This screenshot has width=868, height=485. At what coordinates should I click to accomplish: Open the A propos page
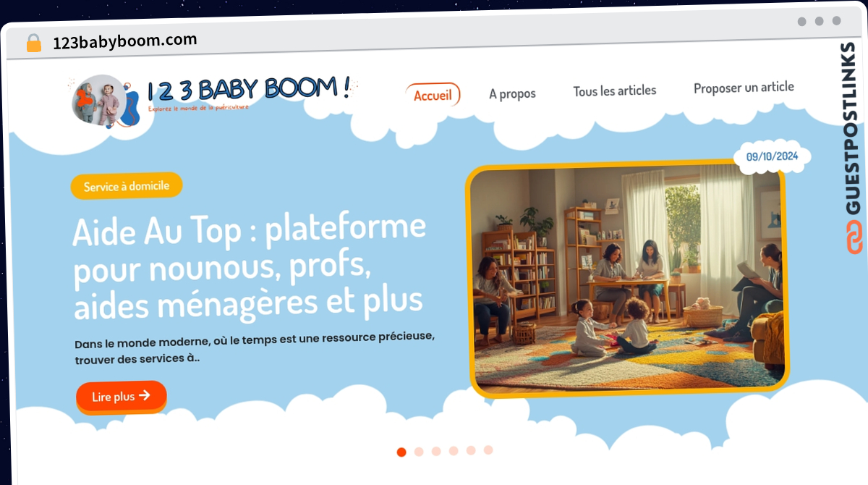(512, 93)
